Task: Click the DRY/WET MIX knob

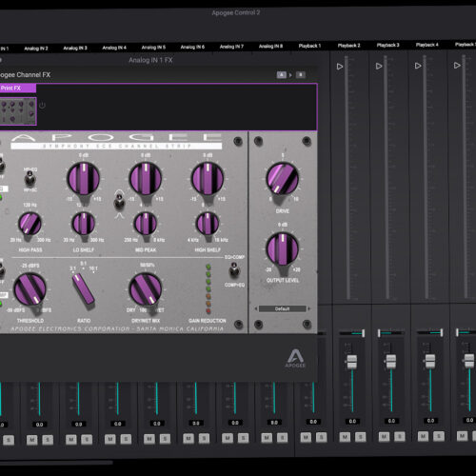Action: tap(146, 289)
